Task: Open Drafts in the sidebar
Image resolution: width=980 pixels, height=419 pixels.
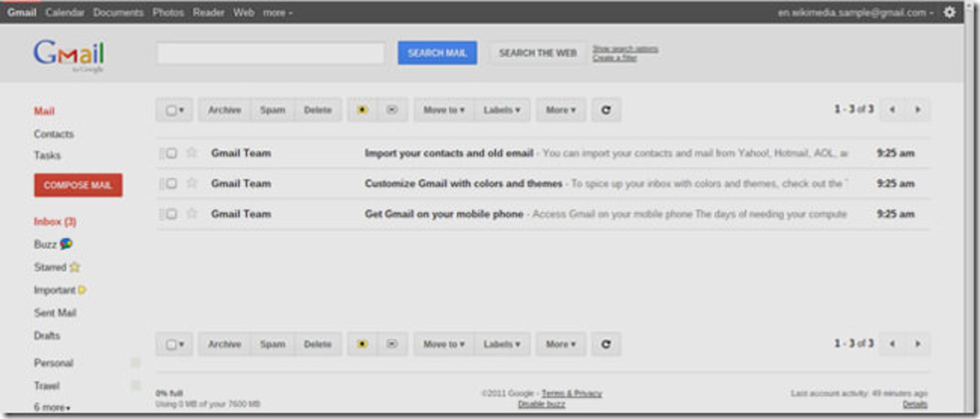Action: [47, 335]
